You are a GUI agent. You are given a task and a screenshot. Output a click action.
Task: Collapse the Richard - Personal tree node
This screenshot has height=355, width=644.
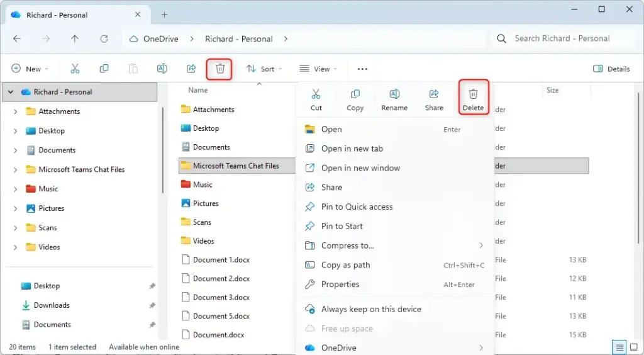point(11,92)
